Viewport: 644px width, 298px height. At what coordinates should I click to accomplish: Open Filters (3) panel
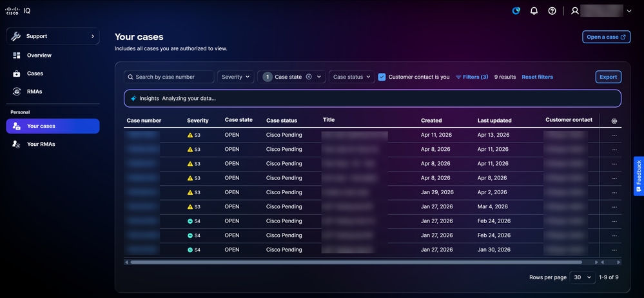472,77
